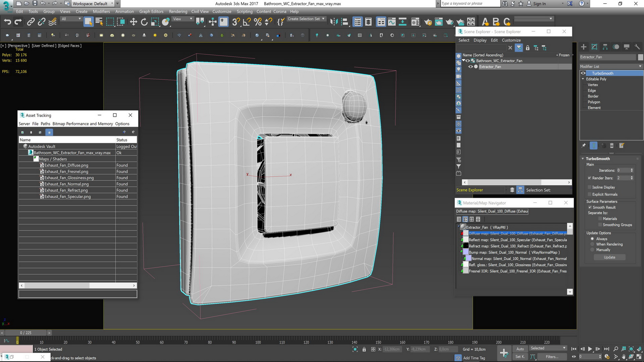Open Paths menu in Asset Tracking
644x362 pixels.
tap(45, 124)
